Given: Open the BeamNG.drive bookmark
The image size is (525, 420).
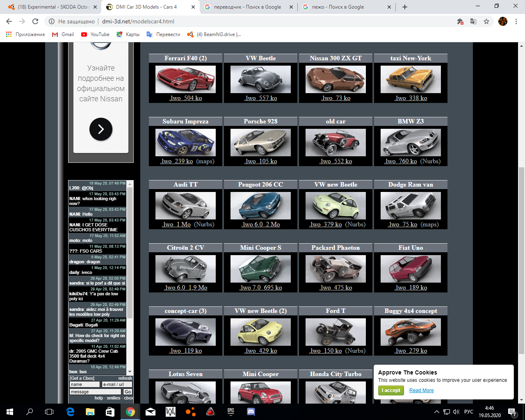Looking at the screenshot, I should 214,34.
